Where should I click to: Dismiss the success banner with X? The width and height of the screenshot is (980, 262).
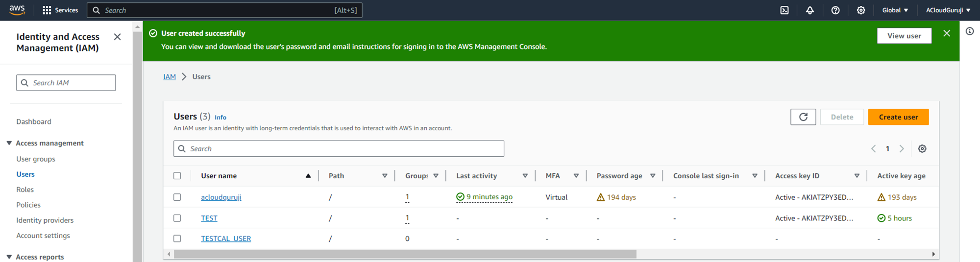947,33
